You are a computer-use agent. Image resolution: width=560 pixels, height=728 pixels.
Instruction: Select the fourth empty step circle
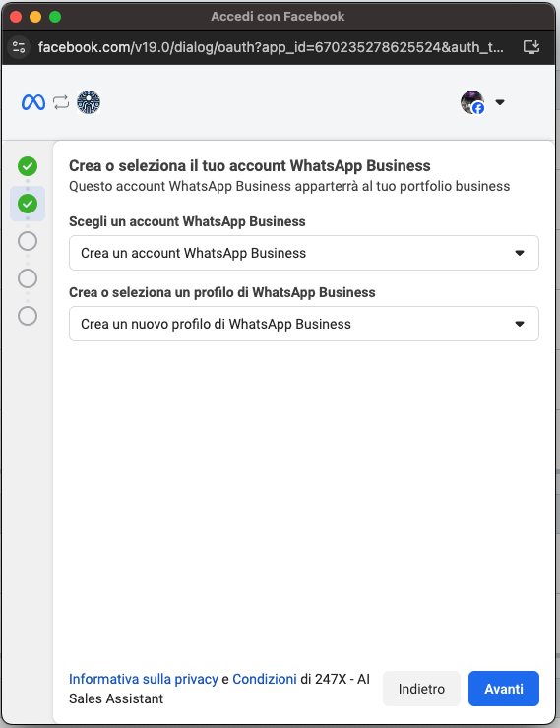(28, 278)
